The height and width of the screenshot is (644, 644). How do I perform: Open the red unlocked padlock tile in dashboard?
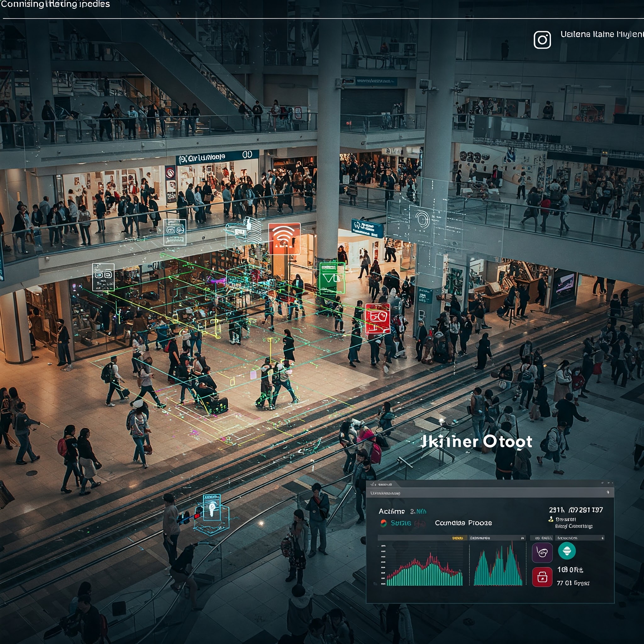point(542,577)
